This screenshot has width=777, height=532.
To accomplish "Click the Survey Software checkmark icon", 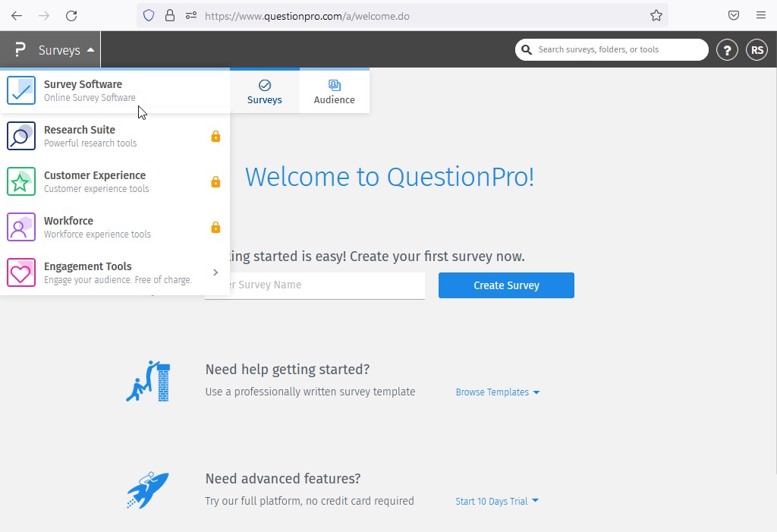I will click(x=20, y=90).
